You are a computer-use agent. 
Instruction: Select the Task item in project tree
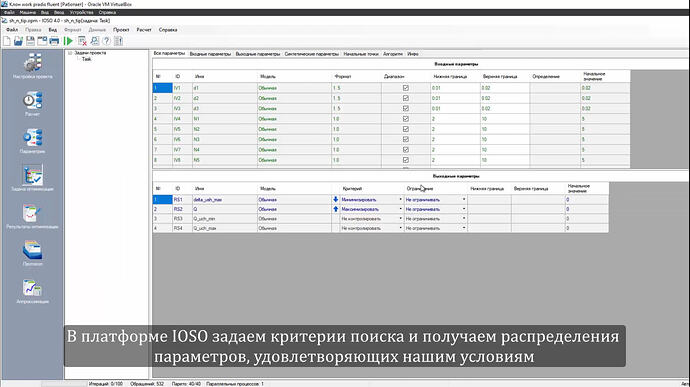pos(87,59)
